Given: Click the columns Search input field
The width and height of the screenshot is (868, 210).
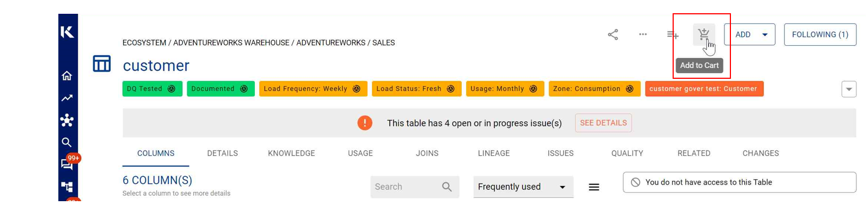Looking at the screenshot, I should click(x=414, y=187).
